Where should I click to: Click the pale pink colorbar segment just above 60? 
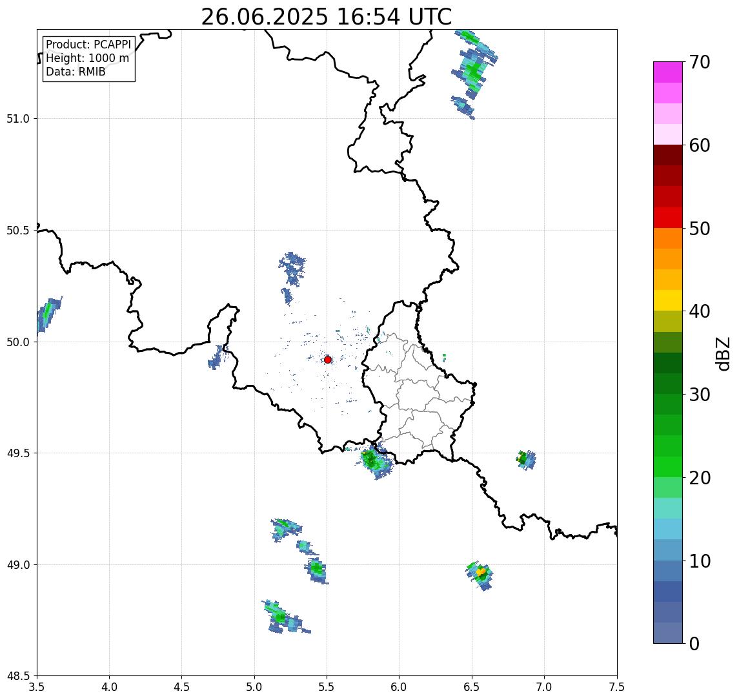point(668,134)
